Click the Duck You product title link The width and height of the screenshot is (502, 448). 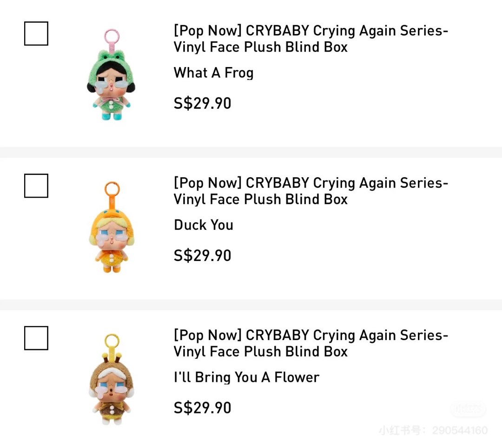tap(310, 191)
